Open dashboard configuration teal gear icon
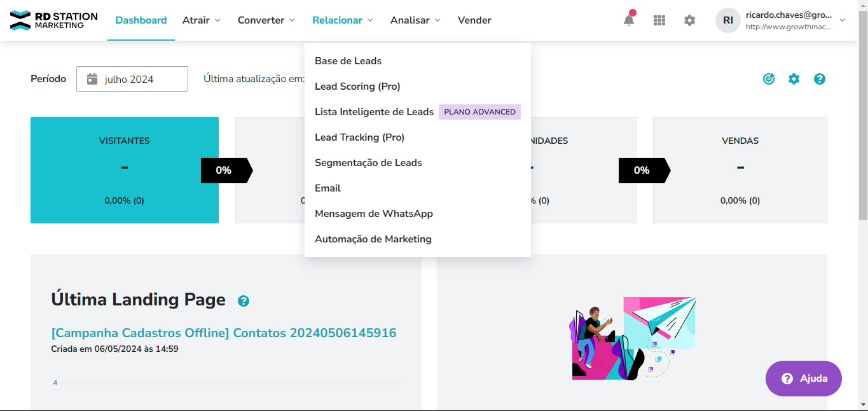Viewport: 868px width, 411px height. coord(794,79)
